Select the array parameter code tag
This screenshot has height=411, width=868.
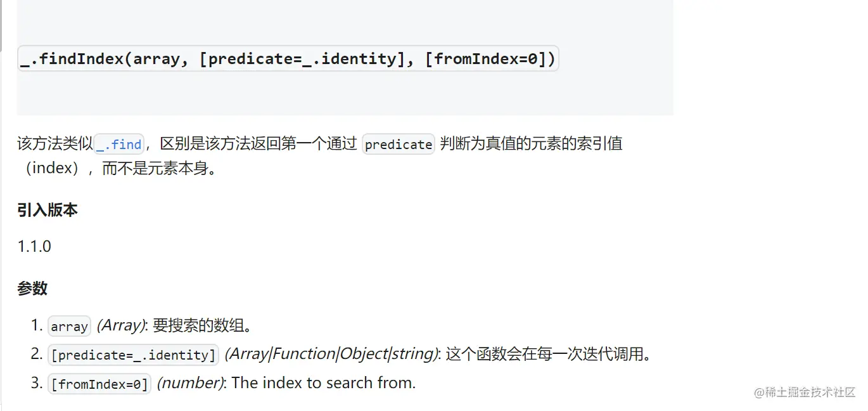tap(70, 326)
